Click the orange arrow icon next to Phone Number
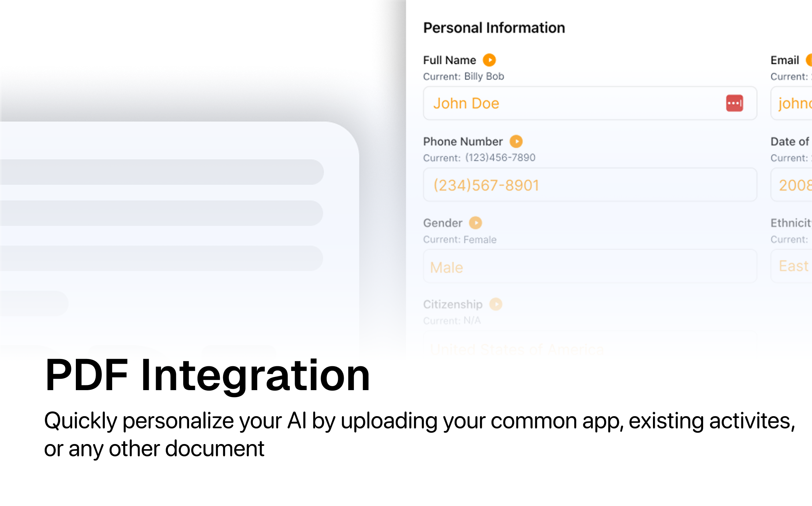This screenshot has height=506, width=812. tap(516, 141)
